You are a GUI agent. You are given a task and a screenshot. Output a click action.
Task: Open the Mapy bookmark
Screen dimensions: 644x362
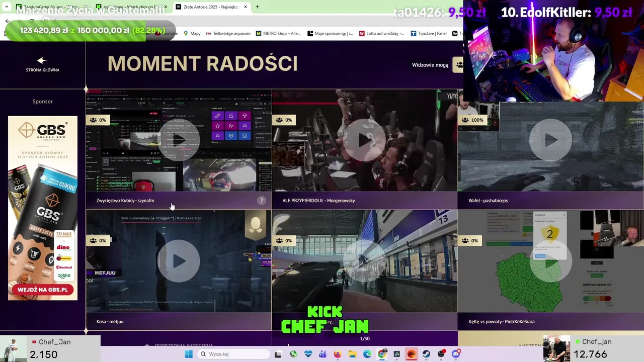(x=192, y=34)
